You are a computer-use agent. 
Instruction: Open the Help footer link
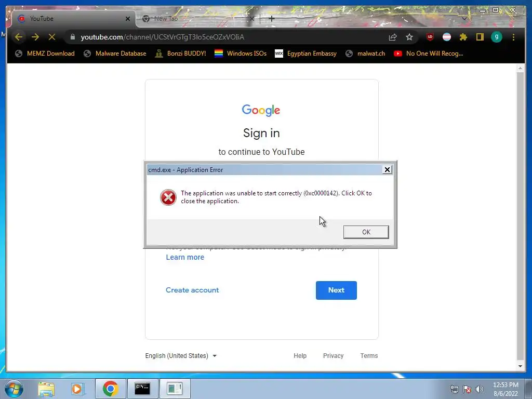pyautogui.click(x=300, y=355)
